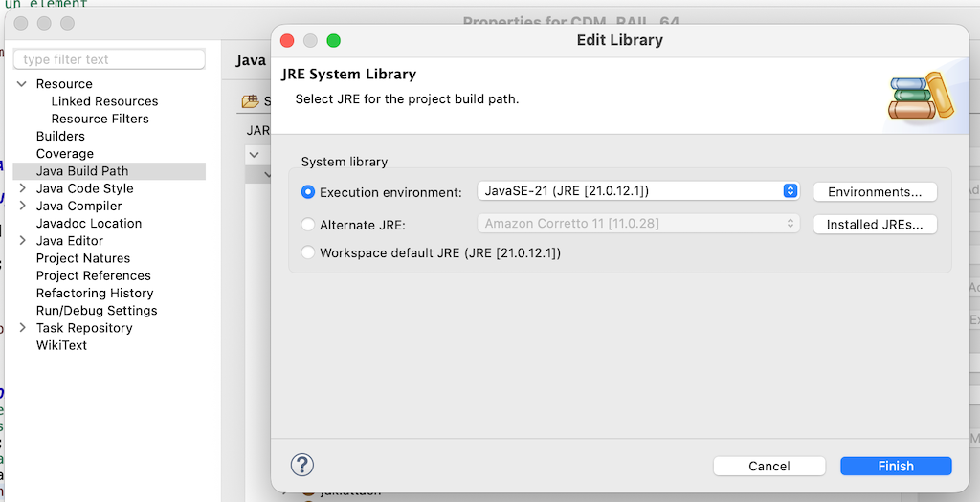This screenshot has height=502, width=980.
Task: Click the red close button of Edit Library
Action: 287,40
